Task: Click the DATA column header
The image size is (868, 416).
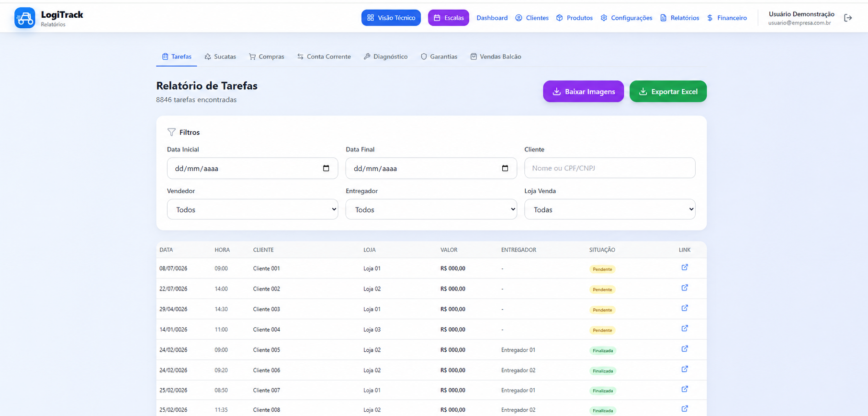Action: 166,250
